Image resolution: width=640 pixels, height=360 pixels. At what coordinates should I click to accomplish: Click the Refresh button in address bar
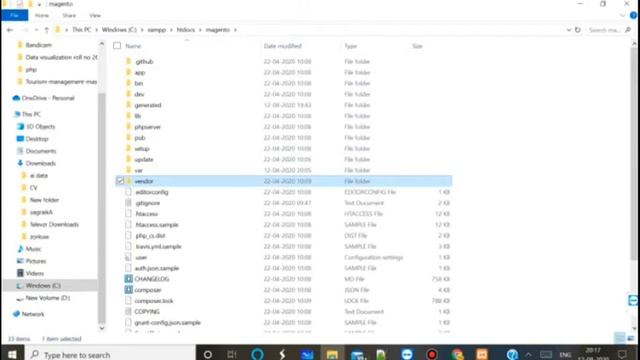coord(578,30)
